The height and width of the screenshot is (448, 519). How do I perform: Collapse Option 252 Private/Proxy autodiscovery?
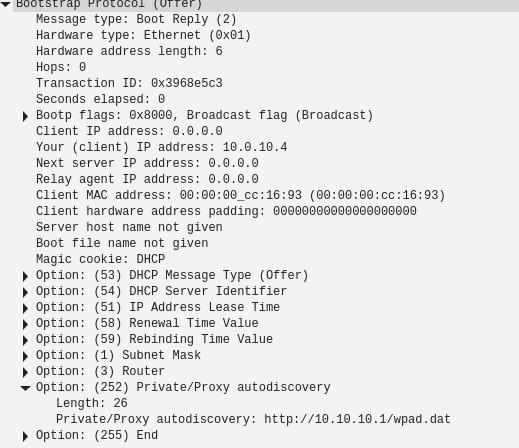pos(25,388)
